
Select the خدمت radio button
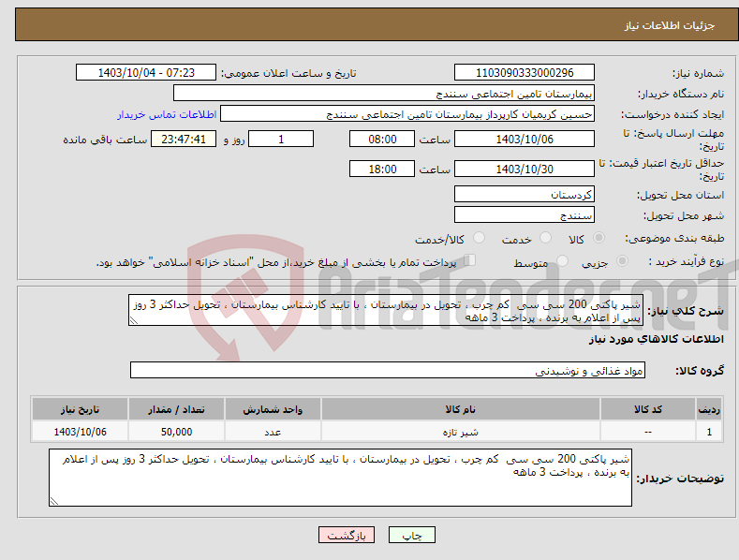[x=545, y=238]
